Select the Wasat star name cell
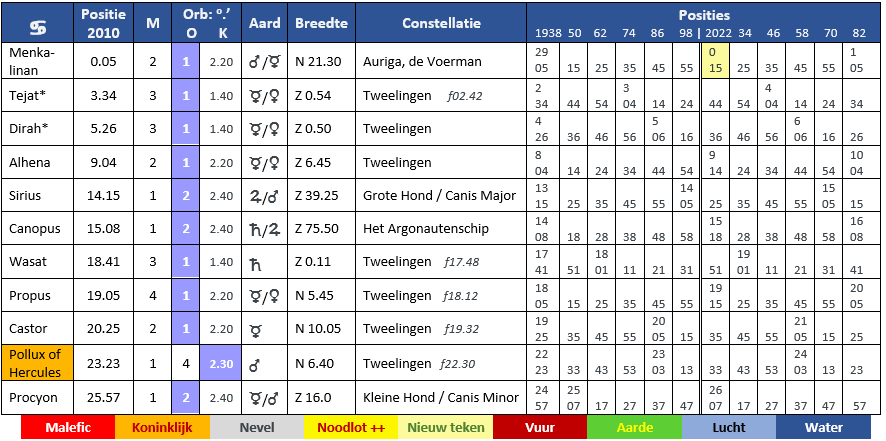Image resolution: width=886 pixels, height=441 pixels. [x=37, y=262]
